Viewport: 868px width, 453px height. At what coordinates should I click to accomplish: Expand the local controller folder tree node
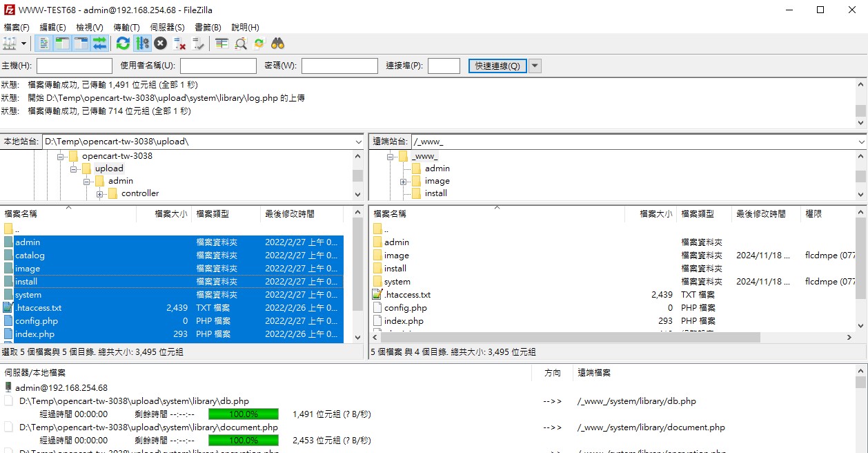(x=100, y=194)
